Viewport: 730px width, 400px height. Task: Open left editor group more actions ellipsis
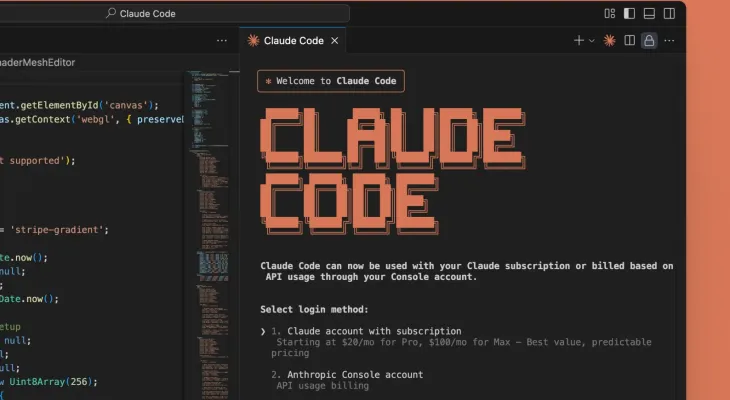tap(222, 41)
